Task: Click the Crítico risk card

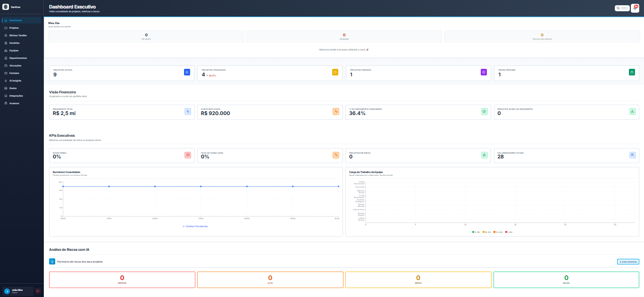Action: 122,280
